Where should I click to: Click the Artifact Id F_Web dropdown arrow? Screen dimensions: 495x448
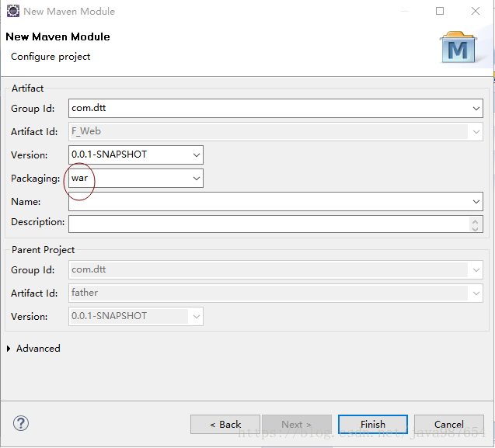click(x=476, y=131)
